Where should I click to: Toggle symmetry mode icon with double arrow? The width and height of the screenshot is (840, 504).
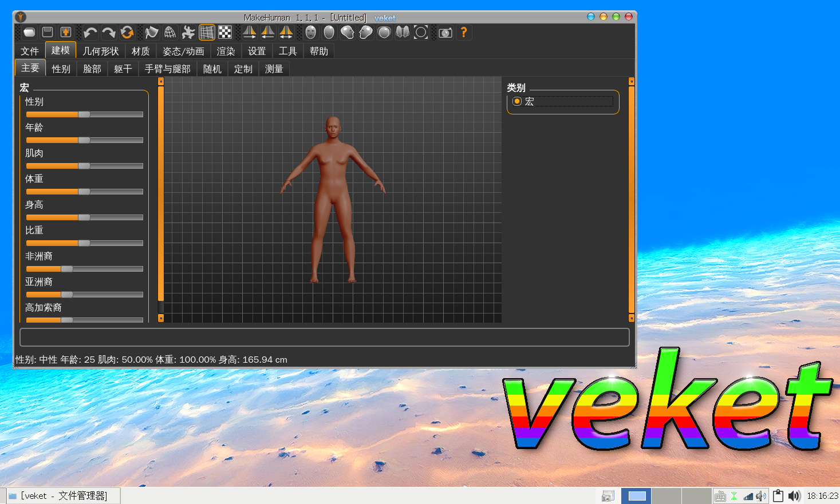pyautogui.click(x=286, y=33)
